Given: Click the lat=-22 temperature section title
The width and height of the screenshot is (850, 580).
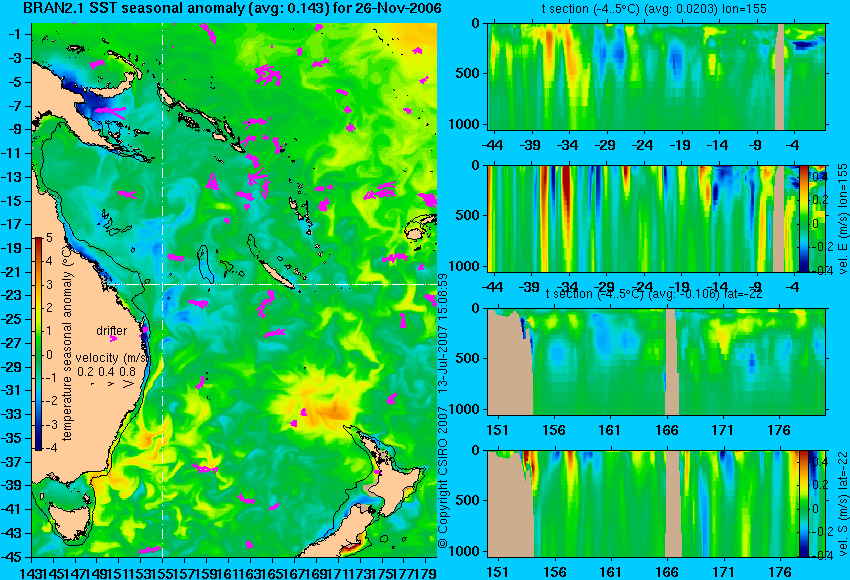Looking at the screenshot, I should click(654, 294).
